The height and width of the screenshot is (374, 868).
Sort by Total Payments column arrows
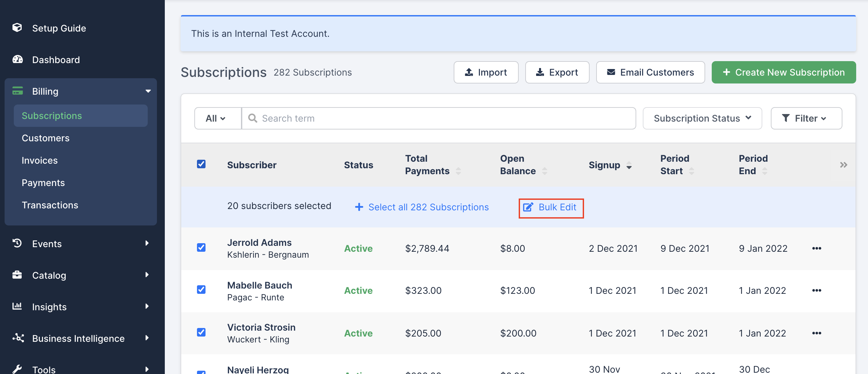coord(458,171)
